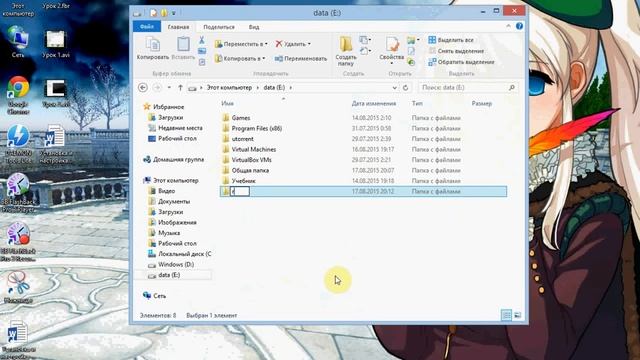This screenshot has height=360, width=640.
Task: Select data (E:) drive in navigation pane
Action: [x=169, y=275]
